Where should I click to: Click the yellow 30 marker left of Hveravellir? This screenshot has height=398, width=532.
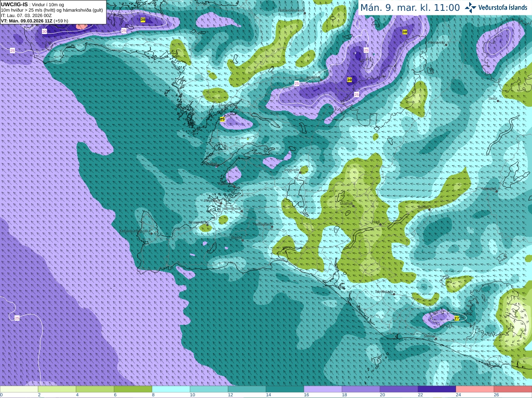(404, 32)
